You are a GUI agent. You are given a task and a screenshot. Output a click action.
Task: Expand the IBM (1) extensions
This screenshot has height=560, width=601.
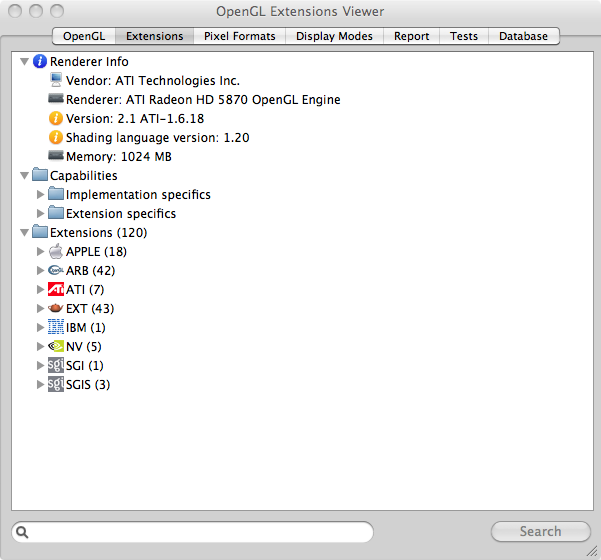pos(40,327)
